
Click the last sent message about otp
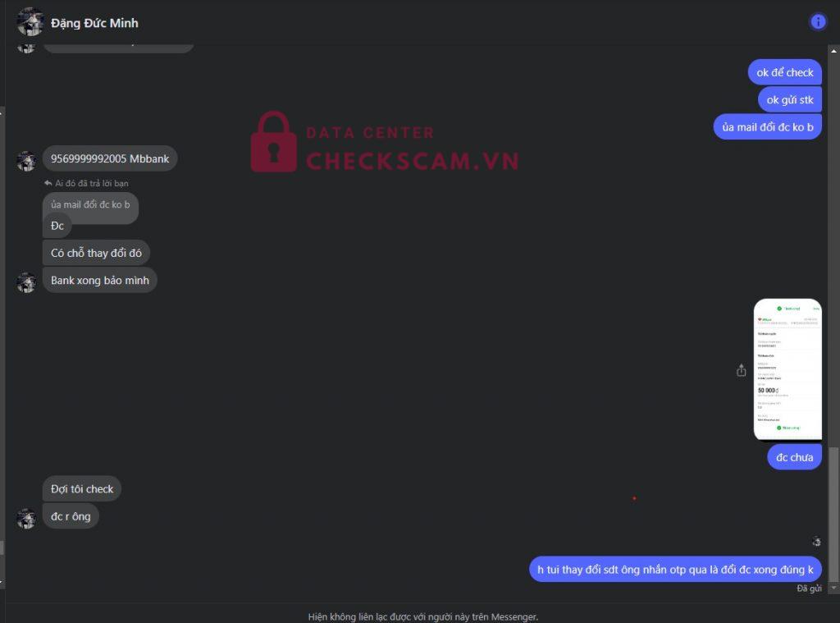(x=676, y=570)
